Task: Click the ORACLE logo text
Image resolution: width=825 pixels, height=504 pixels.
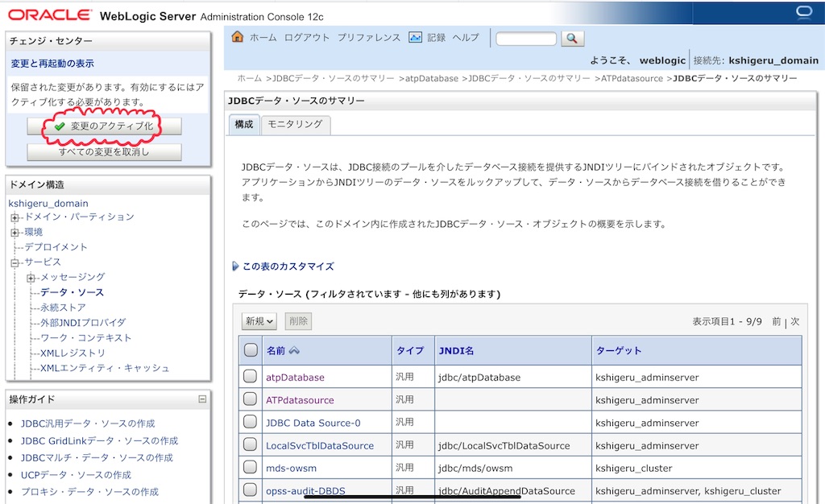Action: (x=50, y=14)
